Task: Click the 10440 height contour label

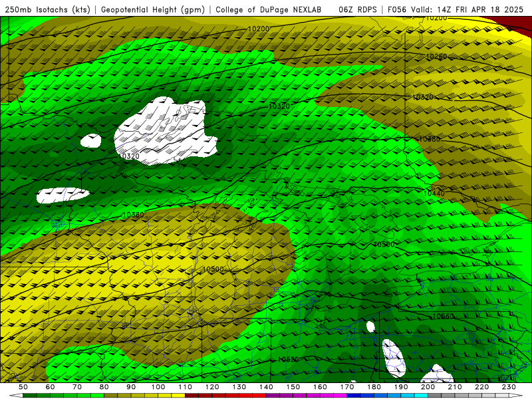Action: pyautogui.click(x=434, y=193)
